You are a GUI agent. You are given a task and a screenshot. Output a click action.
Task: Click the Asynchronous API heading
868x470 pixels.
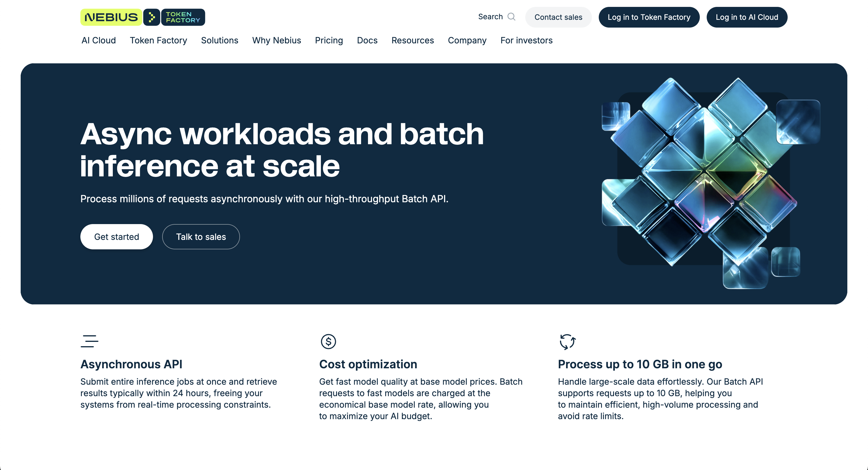coord(131,364)
